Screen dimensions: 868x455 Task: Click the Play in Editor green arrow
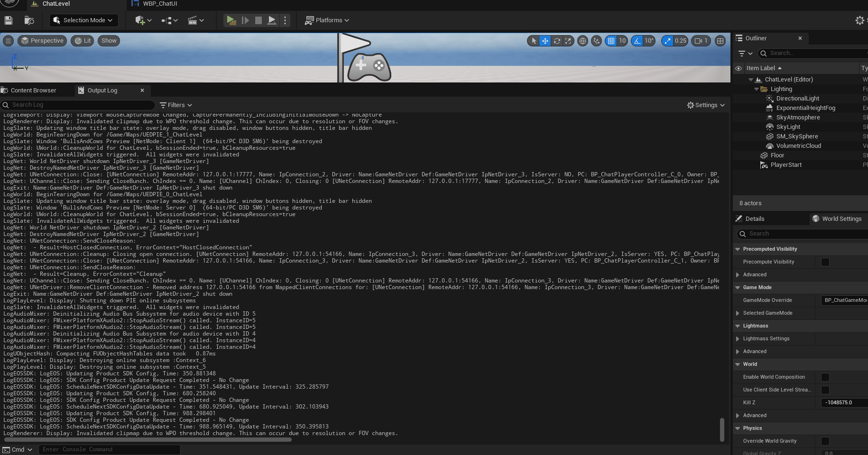[x=231, y=20]
